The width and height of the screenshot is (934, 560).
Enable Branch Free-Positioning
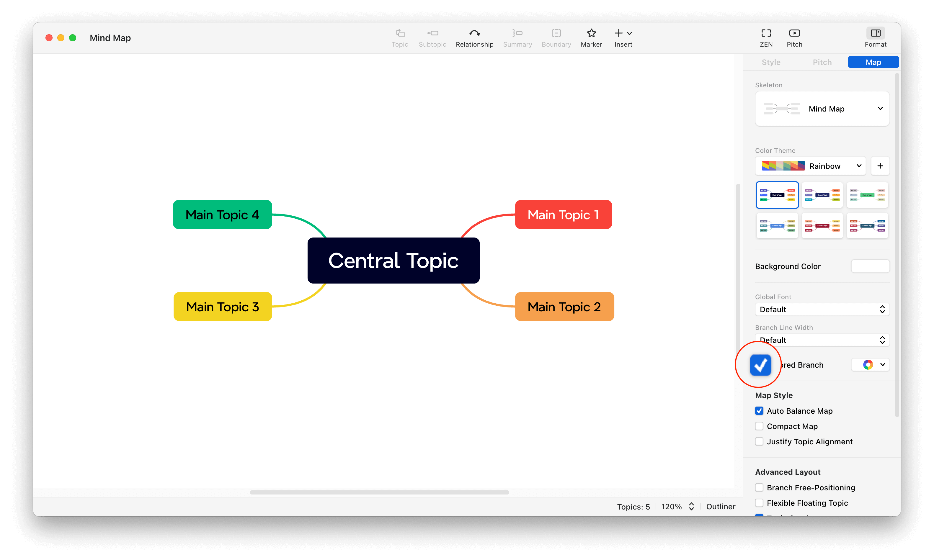[x=759, y=487]
